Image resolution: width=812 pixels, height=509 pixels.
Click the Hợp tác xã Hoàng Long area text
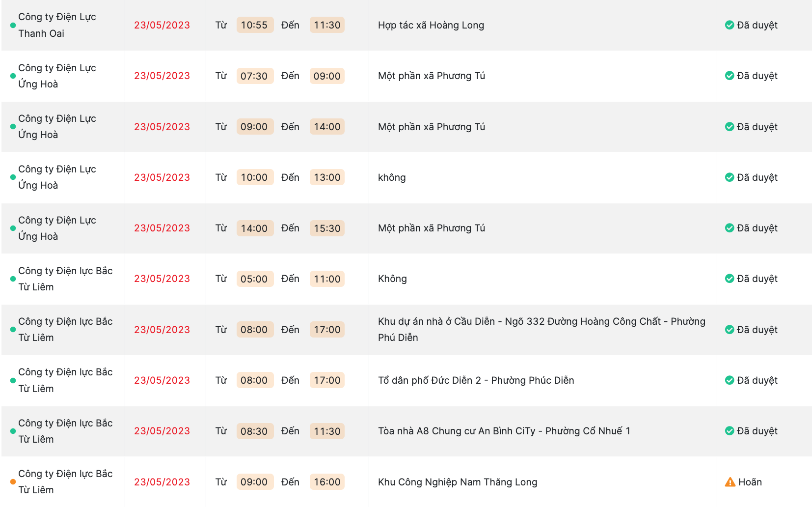point(431,25)
